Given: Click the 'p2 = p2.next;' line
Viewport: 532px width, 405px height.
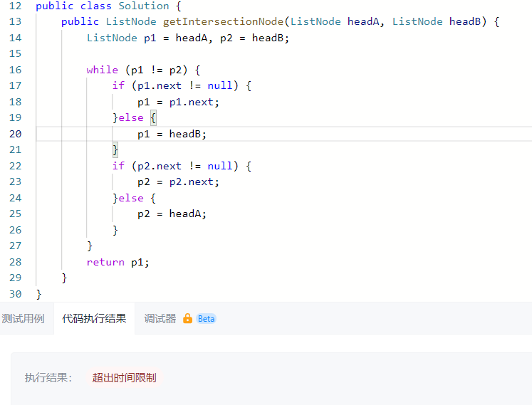Looking at the screenshot, I should click(x=179, y=182).
